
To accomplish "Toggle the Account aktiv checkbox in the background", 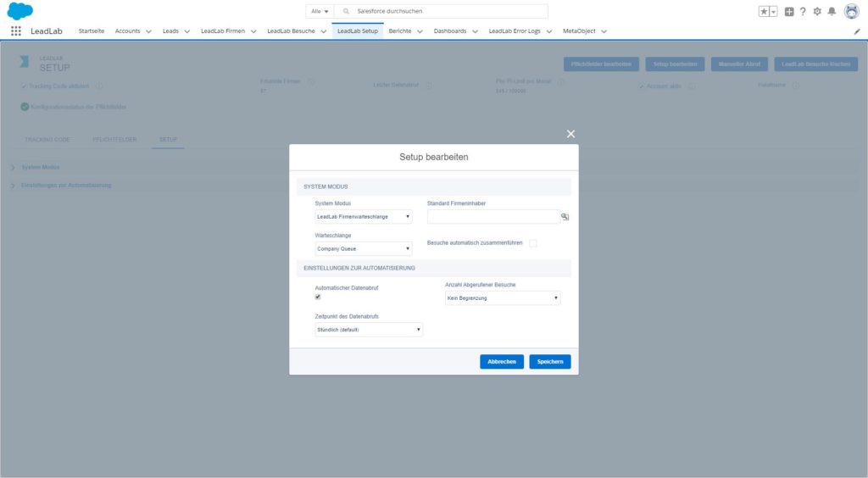I will [x=641, y=86].
